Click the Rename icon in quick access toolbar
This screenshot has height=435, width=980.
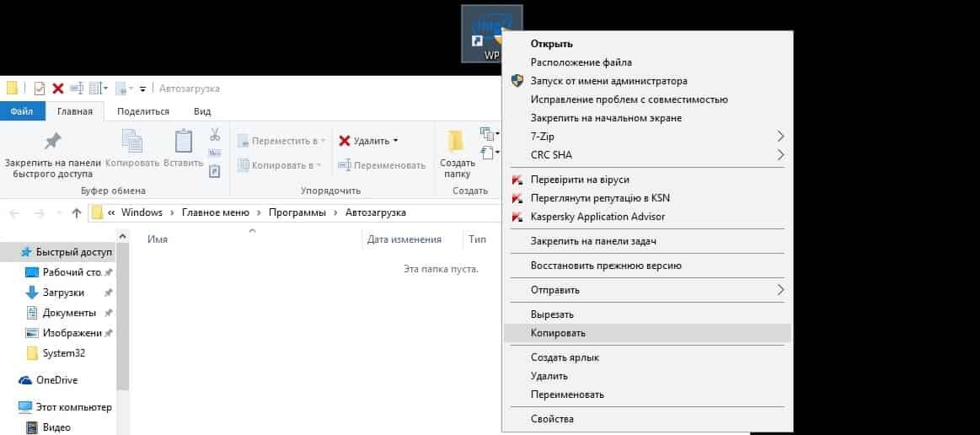[77, 89]
